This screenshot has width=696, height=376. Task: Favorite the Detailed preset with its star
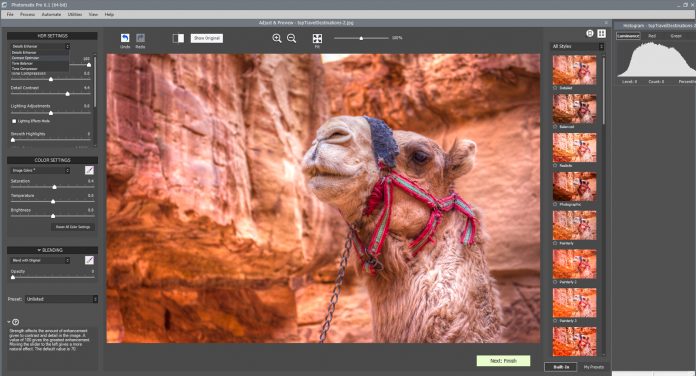click(555, 88)
